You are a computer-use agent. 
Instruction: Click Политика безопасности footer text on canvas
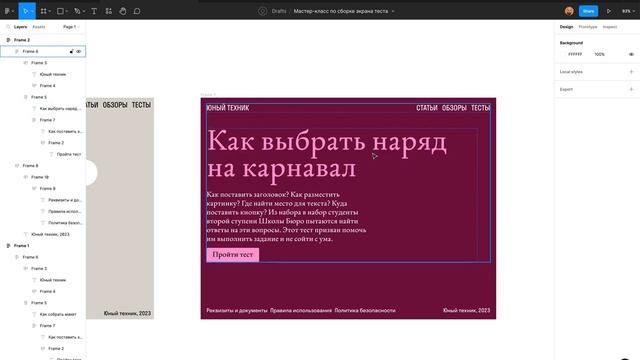click(x=365, y=311)
